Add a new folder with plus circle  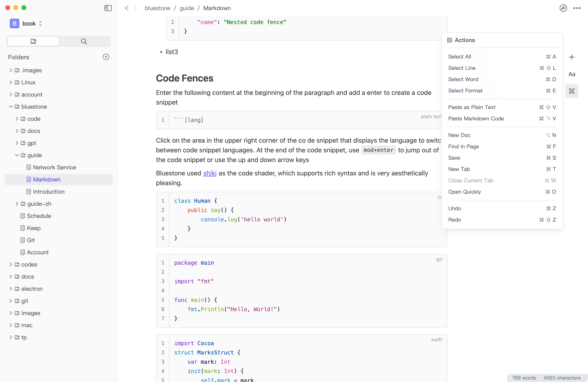(x=106, y=57)
